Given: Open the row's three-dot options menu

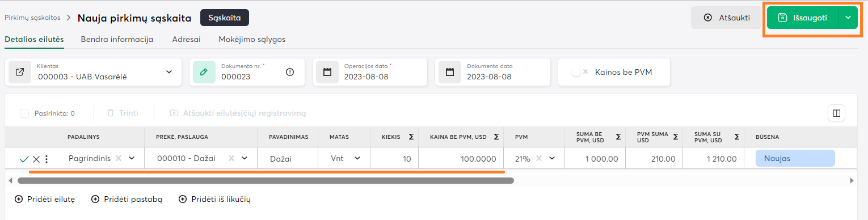Looking at the screenshot, I should (47, 159).
